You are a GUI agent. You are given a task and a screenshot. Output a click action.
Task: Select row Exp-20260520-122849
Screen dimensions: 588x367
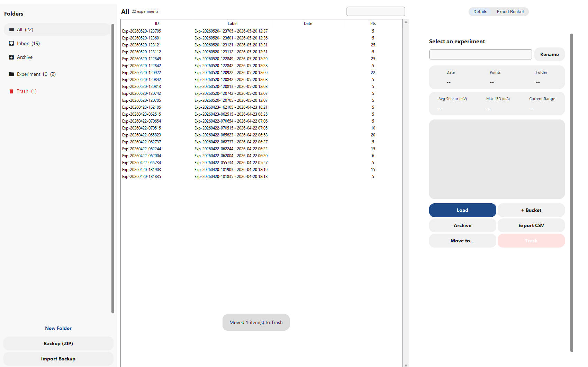point(262,59)
